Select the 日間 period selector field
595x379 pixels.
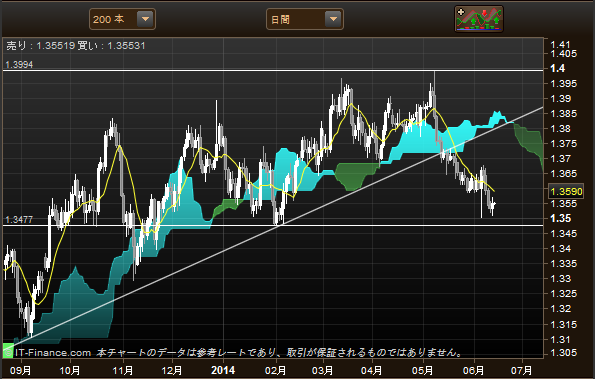(x=305, y=19)
